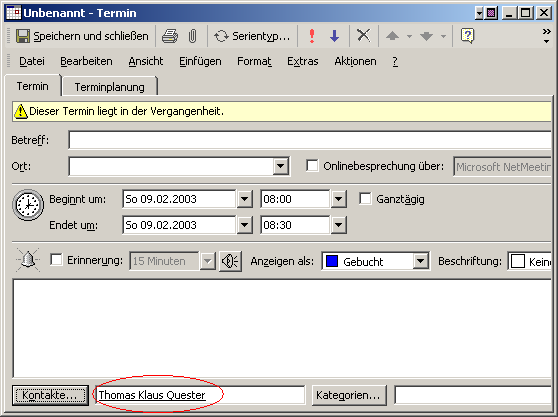Click the Kontakte... button
The image size is (558, 417).
50,395
